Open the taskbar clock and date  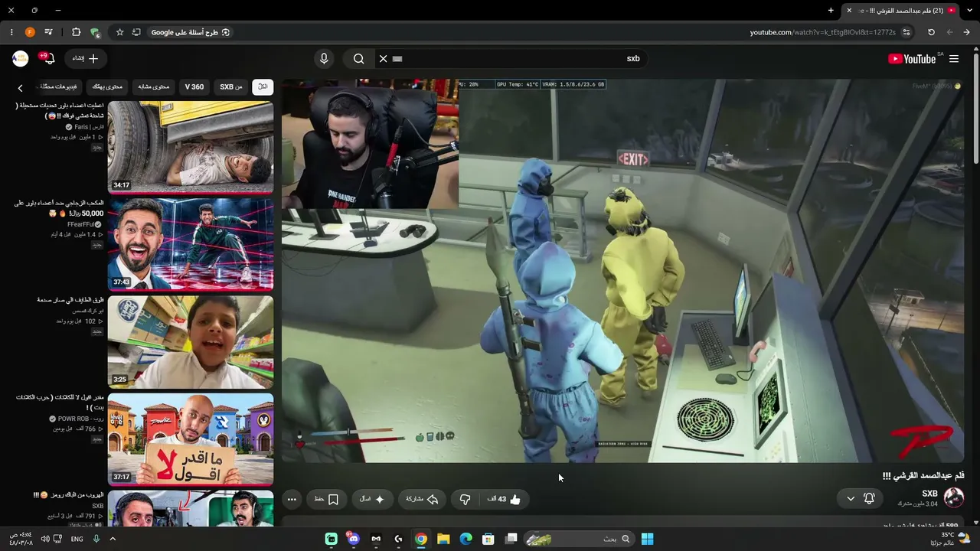21,539
